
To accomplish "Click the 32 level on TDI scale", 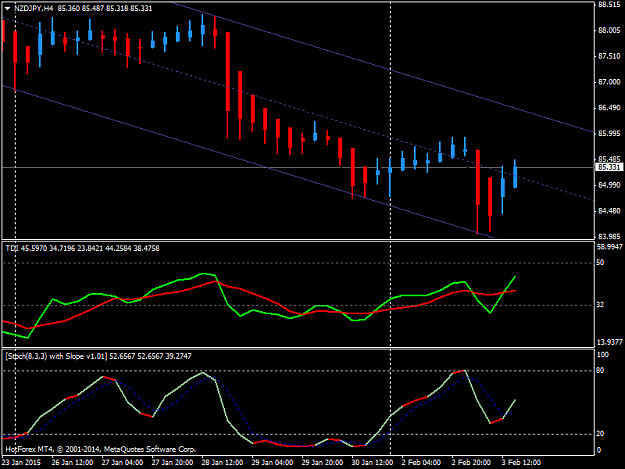I will pos(600,304).
